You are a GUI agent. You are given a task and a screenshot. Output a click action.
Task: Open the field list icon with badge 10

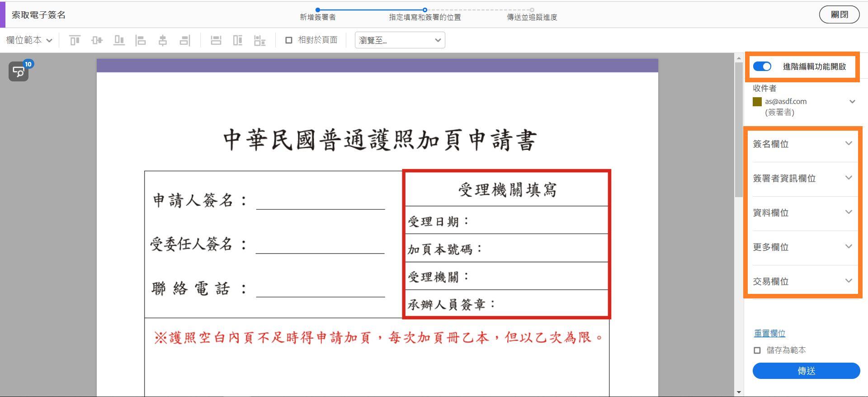(x=19, y=71)
